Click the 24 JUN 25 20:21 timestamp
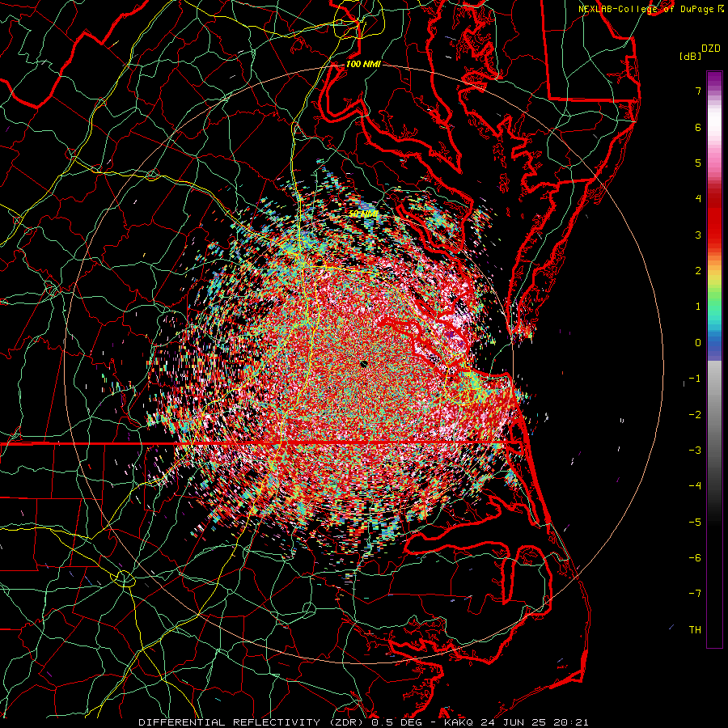 533,722
